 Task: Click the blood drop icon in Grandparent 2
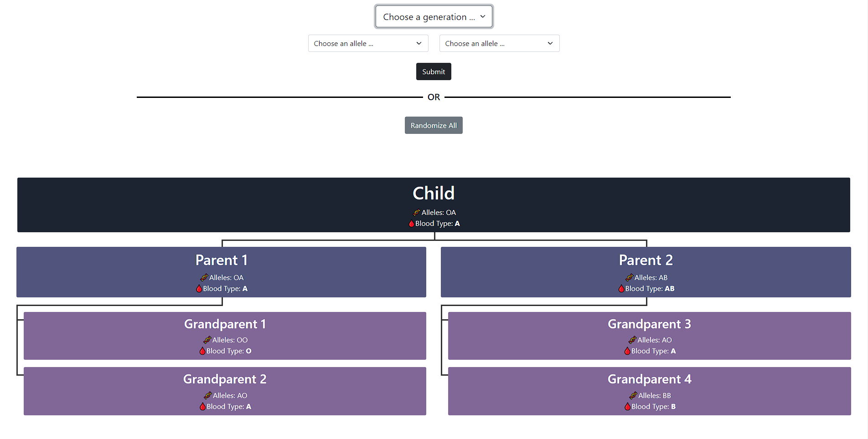pos(202,407)
